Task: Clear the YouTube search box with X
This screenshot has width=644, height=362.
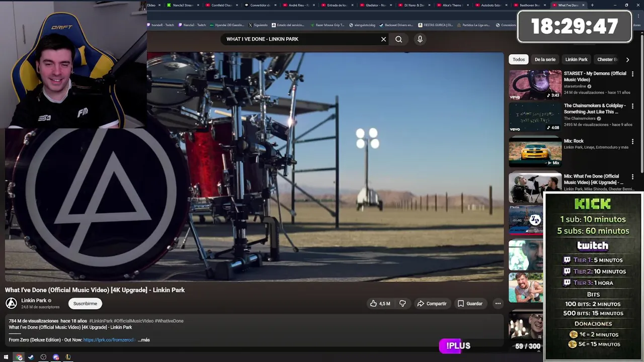Action: pyautogui.click(x=383, y=39)
